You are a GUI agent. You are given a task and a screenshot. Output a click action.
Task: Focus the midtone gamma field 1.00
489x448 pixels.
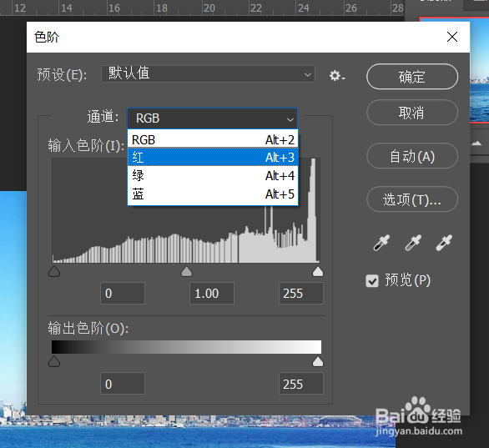coord(212,293)
